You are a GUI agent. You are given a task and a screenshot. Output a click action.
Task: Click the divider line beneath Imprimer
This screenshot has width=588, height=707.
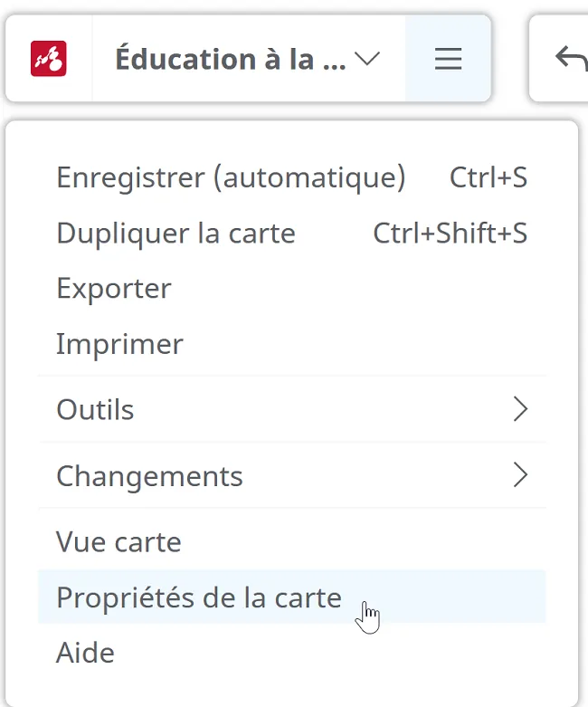point(292,376)
